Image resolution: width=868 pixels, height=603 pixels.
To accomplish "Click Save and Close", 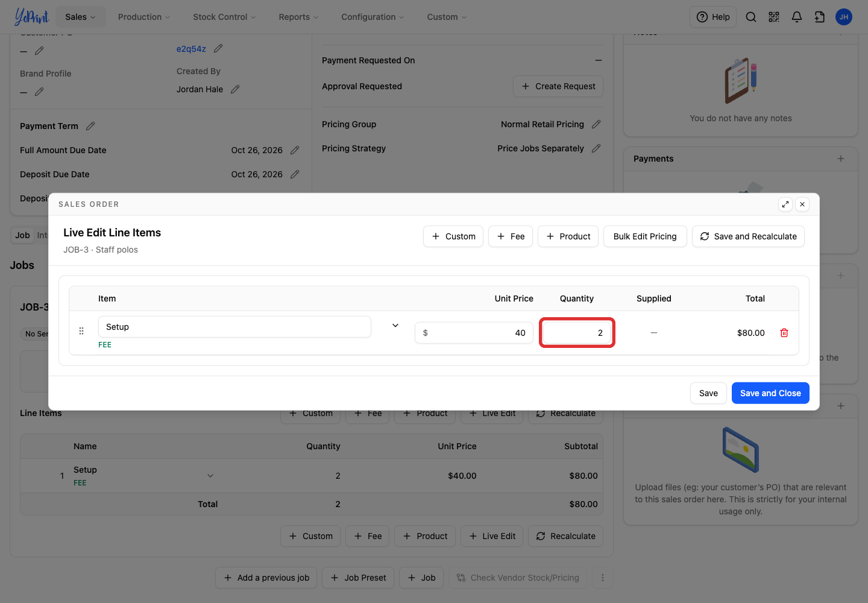I will 770,393.
